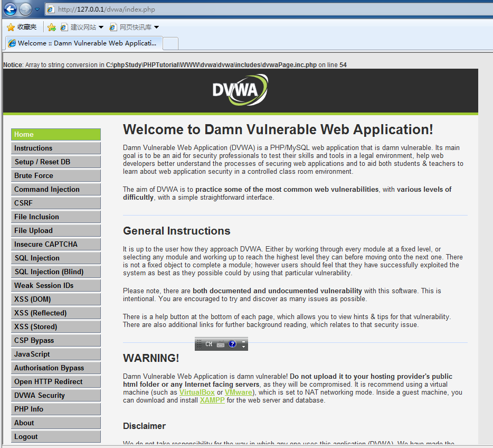This screenshot has height=448, width=493.
Task: Open the Brute Force module
Action: pyautogui.click(x=56, y=175)
